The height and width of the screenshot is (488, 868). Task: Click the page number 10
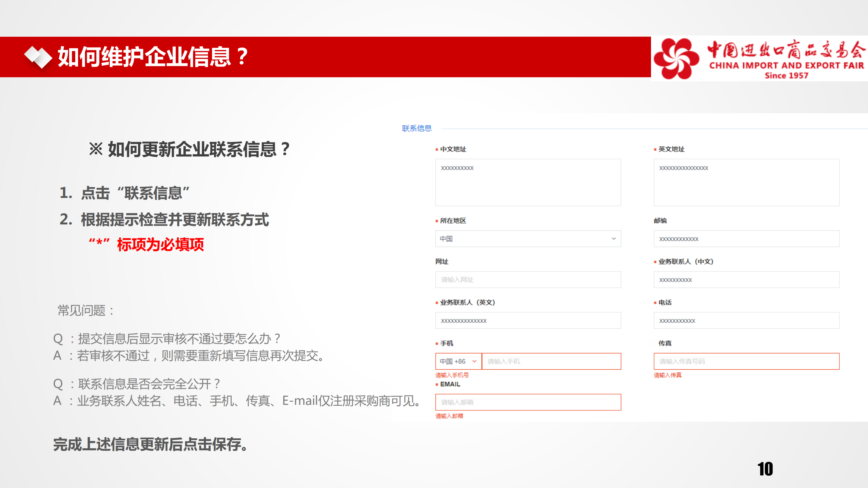(765, 469)
